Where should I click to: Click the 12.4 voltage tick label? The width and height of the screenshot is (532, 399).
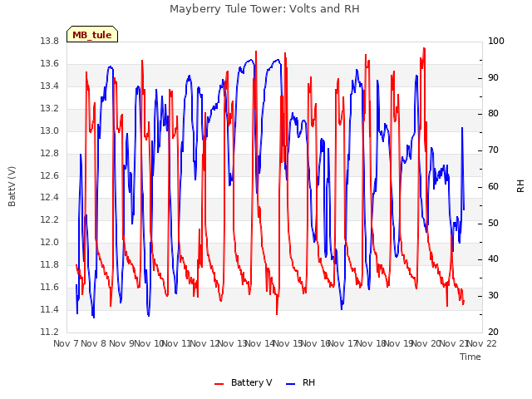pyautogui.click(x=49, y=197)
